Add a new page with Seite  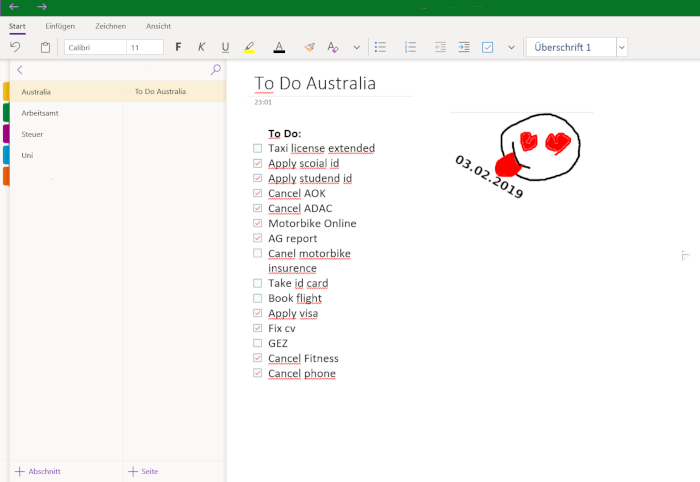point(143,471)
